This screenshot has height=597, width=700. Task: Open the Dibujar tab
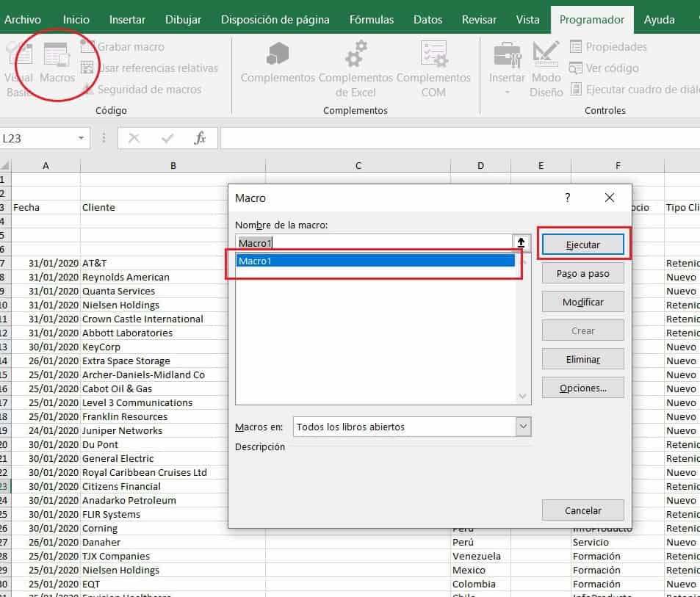183,20
